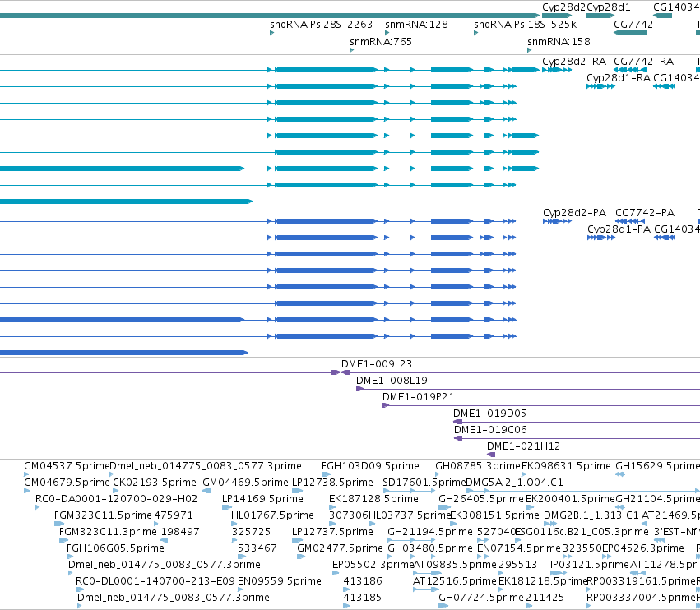Image resolution: width=700 pixels, height=610 pixels.
Task: Select EST LP12737.5prime
Action: (332, 532)
